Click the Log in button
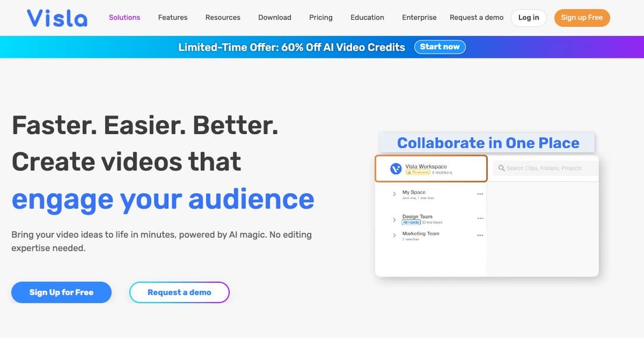This screenshot has height=338, width=644. tap(528, 18)
